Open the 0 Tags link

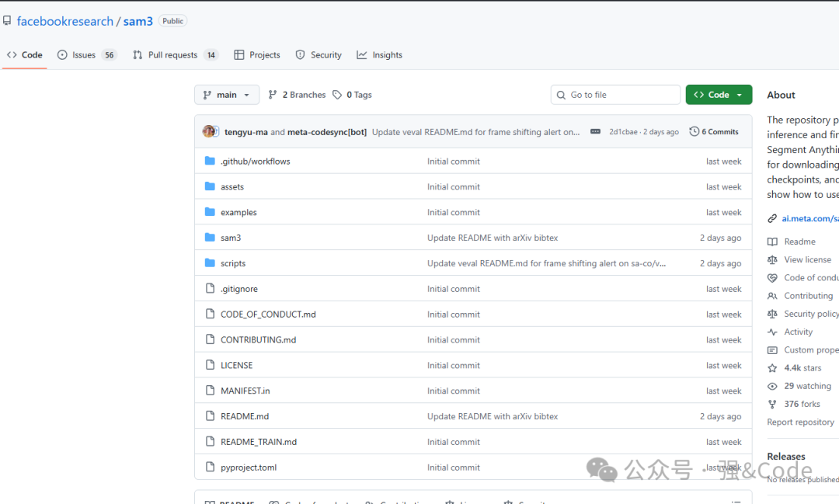352,95
